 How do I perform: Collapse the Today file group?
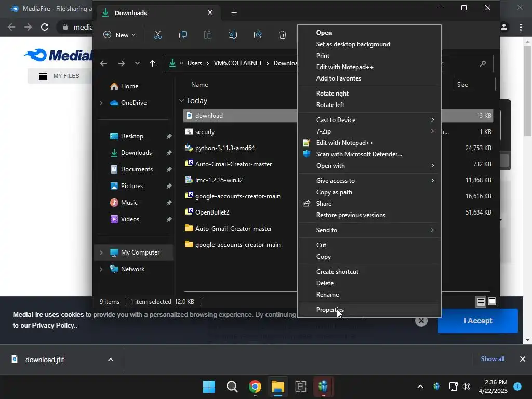click(x=181, y=101)
